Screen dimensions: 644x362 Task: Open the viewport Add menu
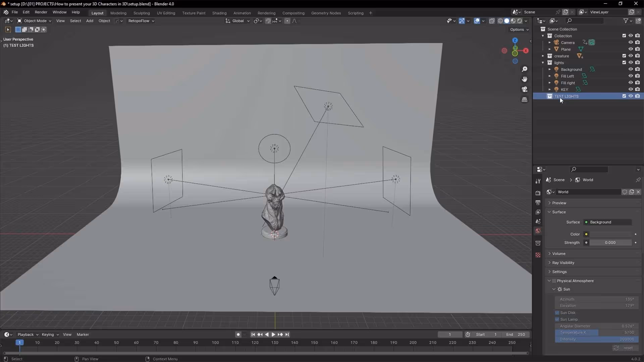click(x=90, y=21)
